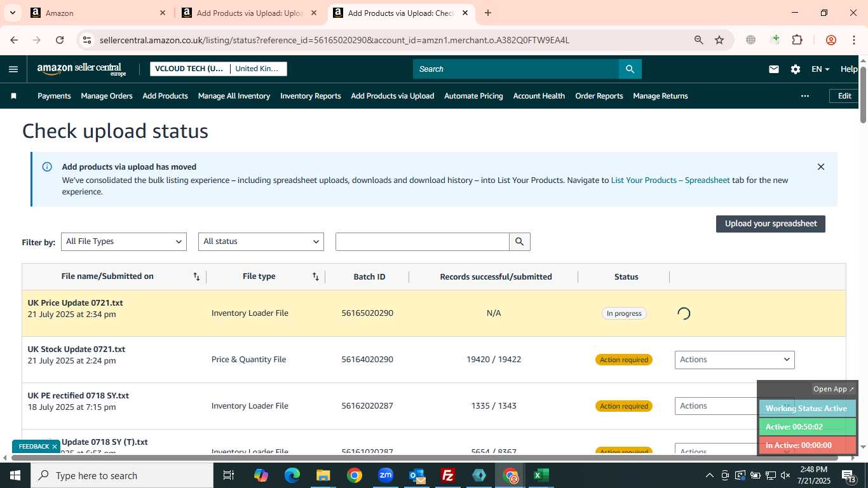
Task: Open United Kingdom marketplace selector
Action: (258, 69)
